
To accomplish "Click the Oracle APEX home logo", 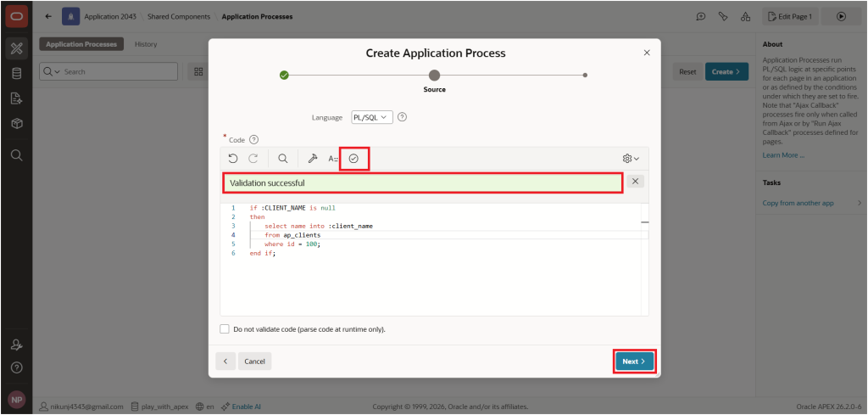I will [16, 17].
